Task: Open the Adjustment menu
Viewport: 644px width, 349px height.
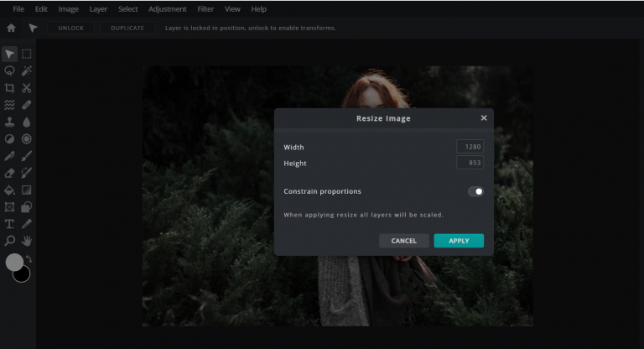Action: click(167, 9)
